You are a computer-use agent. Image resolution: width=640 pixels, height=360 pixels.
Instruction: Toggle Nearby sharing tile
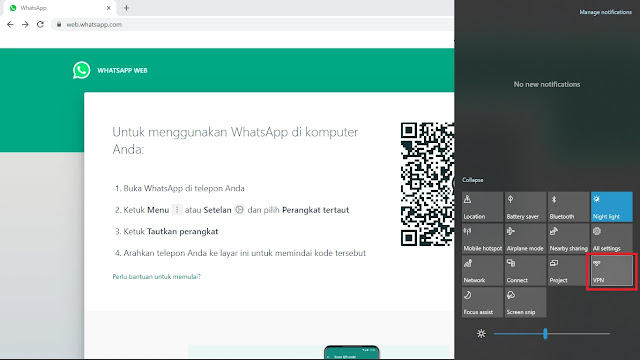coord(568,239)
